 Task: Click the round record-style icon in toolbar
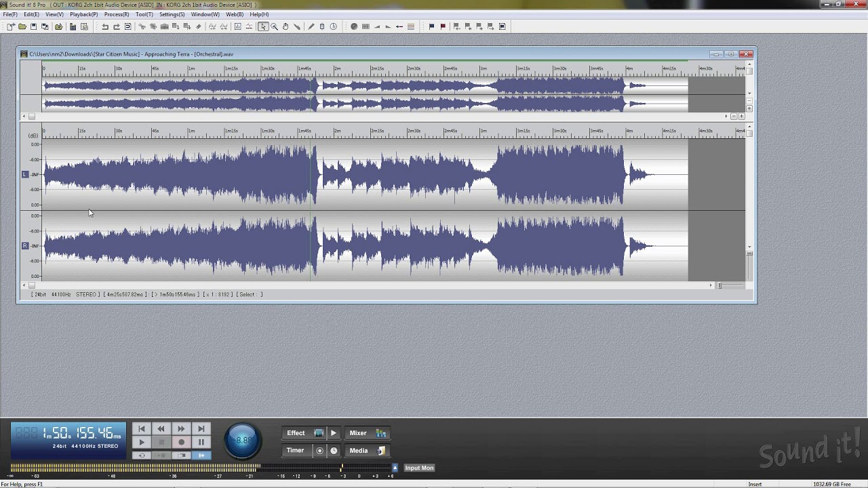click(354, 26)
